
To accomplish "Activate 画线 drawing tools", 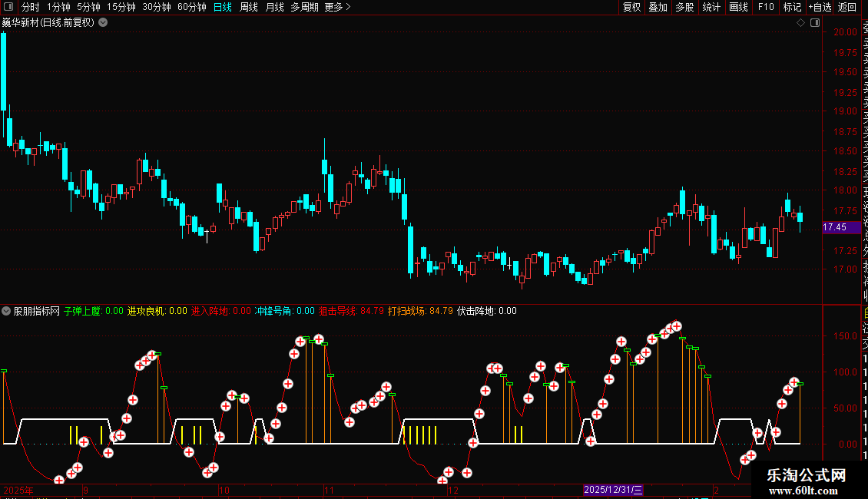I will pyautogui.click(x=738, y=7).
